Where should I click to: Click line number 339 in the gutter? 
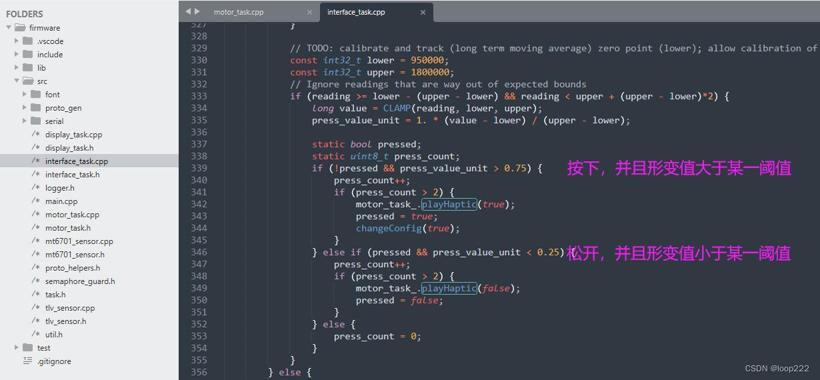(x=198, y=168)
